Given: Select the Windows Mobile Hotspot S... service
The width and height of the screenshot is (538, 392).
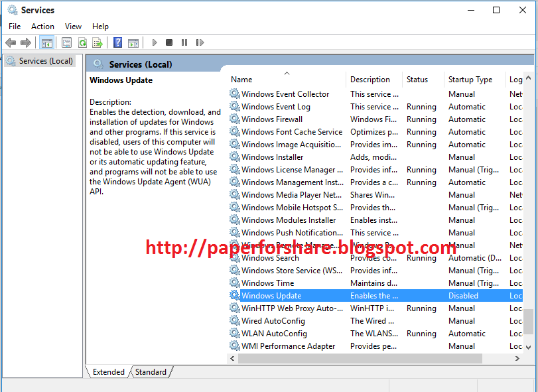Looking at the screenshot, I should click(x=292, y=208).
